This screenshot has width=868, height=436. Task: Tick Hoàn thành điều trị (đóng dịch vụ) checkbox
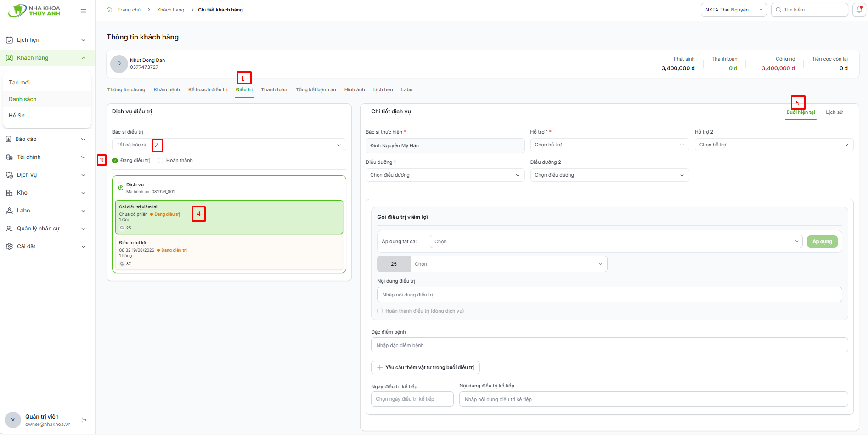(380, 311)
